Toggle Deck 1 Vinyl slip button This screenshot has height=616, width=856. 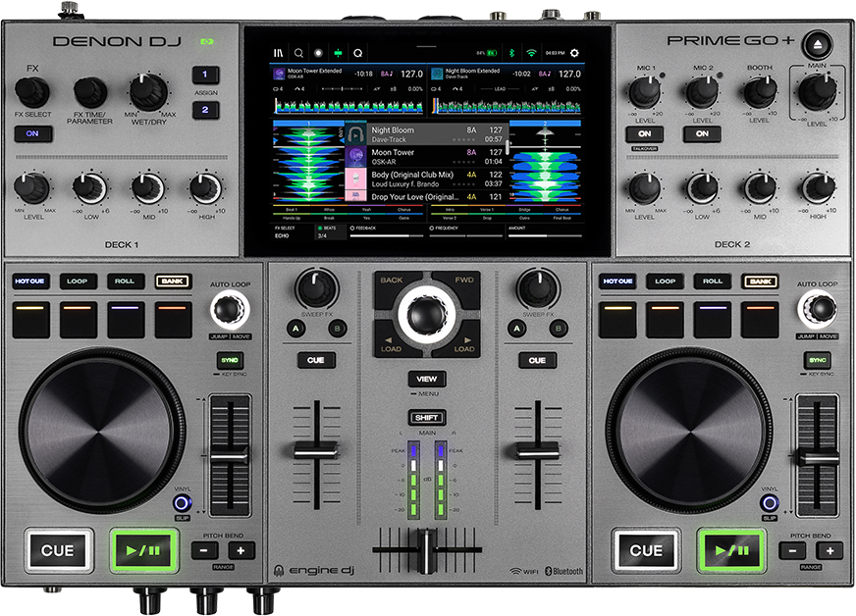[x=183, y=503]
